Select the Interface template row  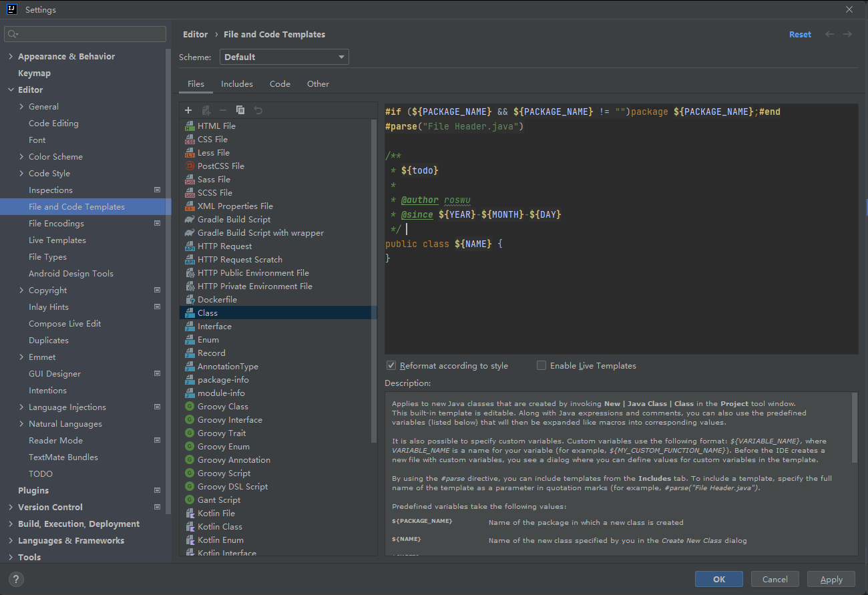pyautogui.click(x=278, y=326)
